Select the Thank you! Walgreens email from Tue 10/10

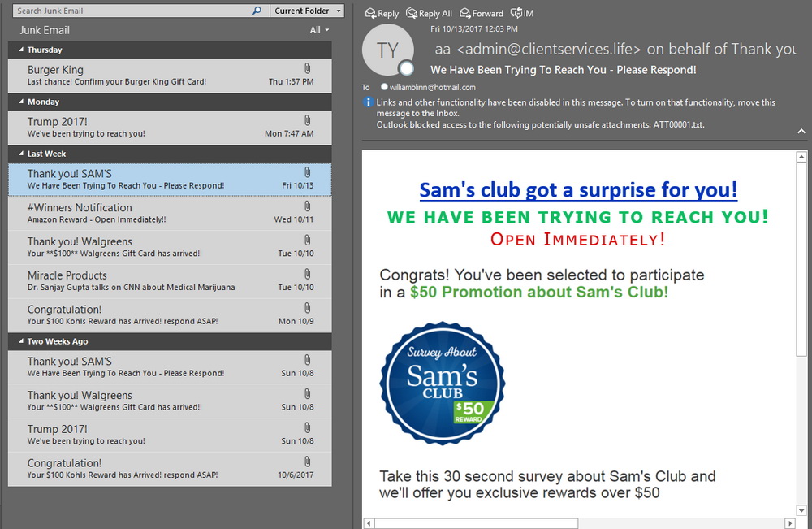click(x=170, y=247)
